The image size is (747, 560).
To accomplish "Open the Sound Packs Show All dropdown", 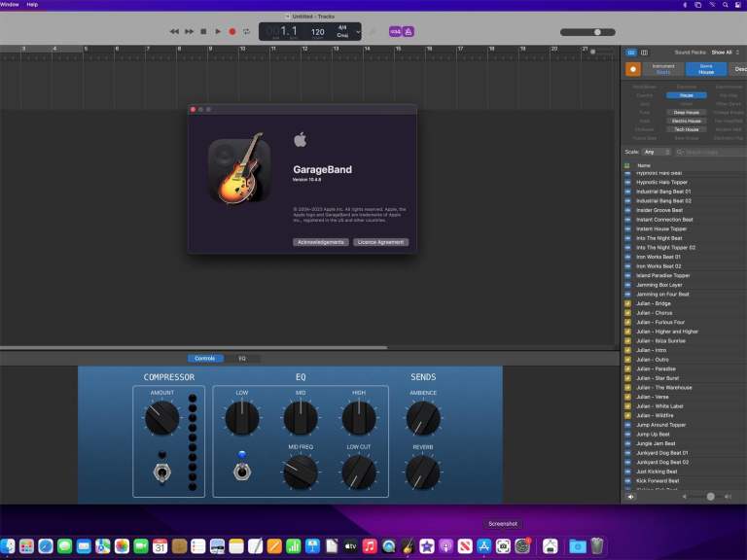I will [723, 52].
